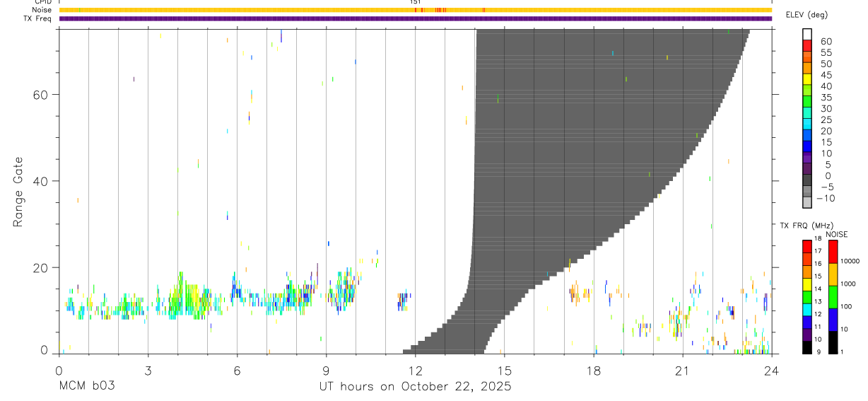Click the 'ELEV (deg)' legend title
This screenshot has height=401, width=868.
click(807, 15)
